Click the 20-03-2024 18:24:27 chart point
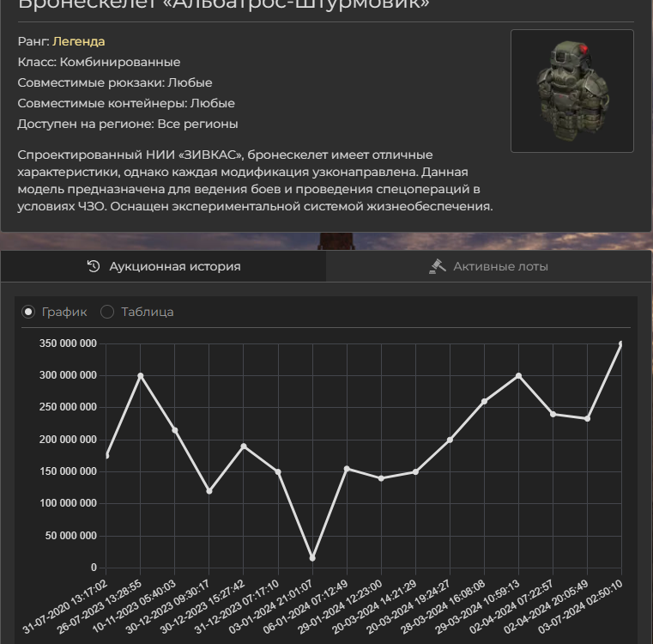 tap(450, 440)
